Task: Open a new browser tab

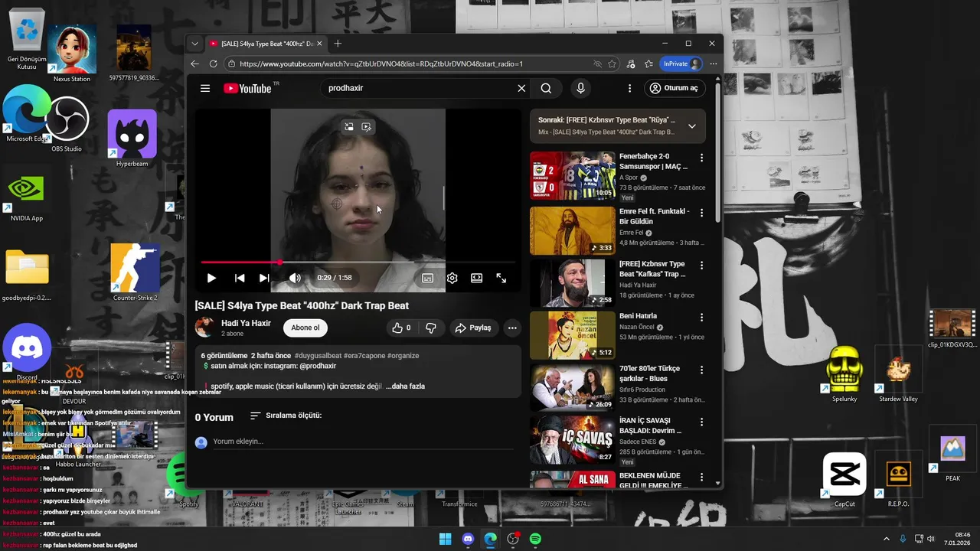Action: (338, 44)
